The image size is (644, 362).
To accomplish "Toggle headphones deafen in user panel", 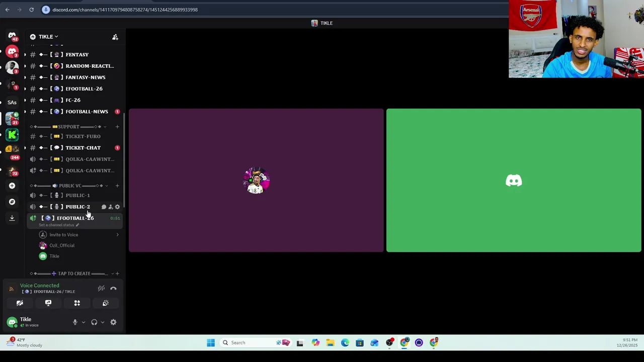I will point(94,322).
